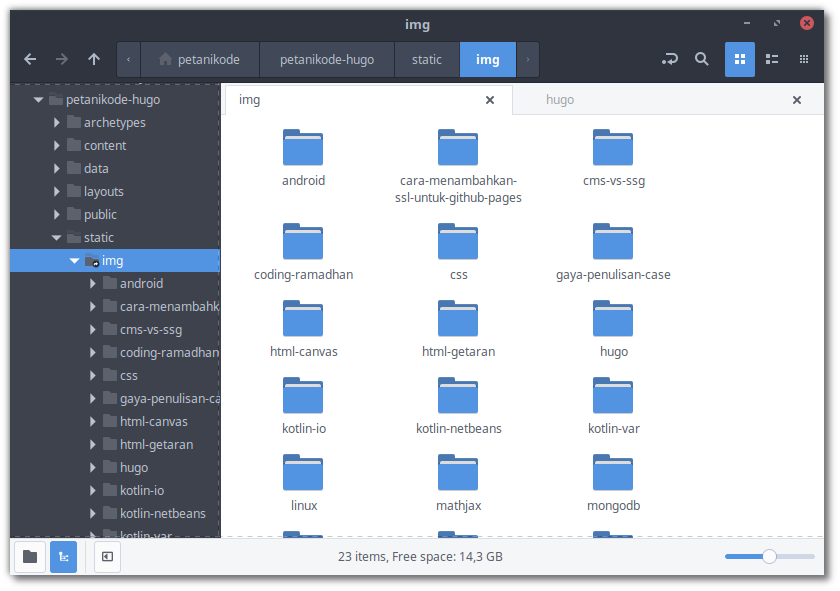The height and width of the screenshot is (591, 840).
Task: Expand the archetypes folder in the tree
Action: (x=57, y=123)
